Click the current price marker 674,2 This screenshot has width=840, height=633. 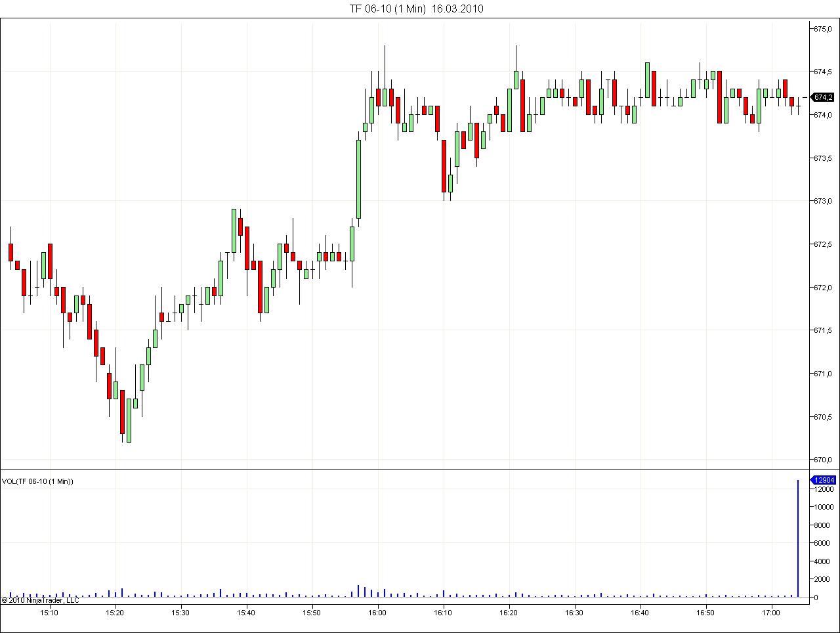[823, 98]
